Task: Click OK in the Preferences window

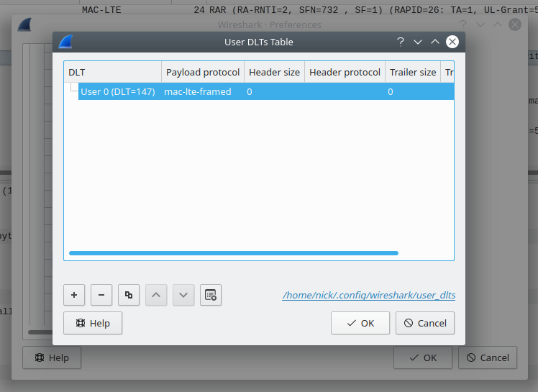Action: pyautogui.click(x=423, y=357)
